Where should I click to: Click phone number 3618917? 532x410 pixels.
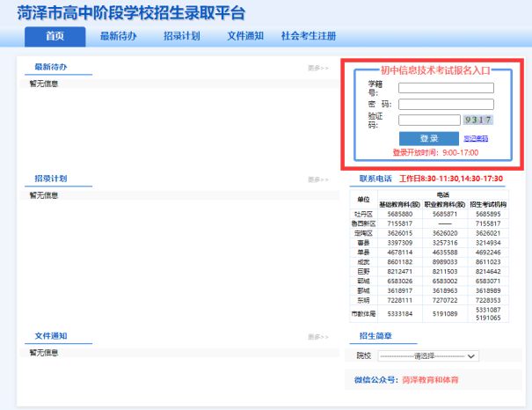coord(400,291)
